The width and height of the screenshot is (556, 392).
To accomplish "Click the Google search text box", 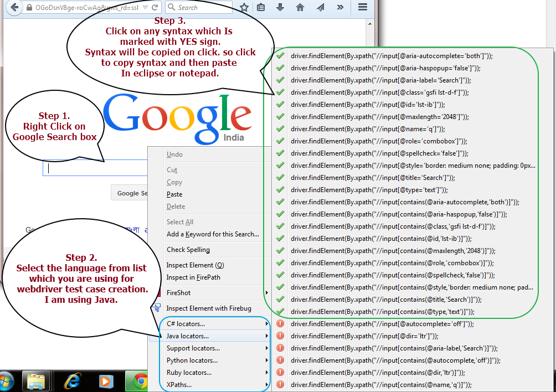I will coord(95,168).
